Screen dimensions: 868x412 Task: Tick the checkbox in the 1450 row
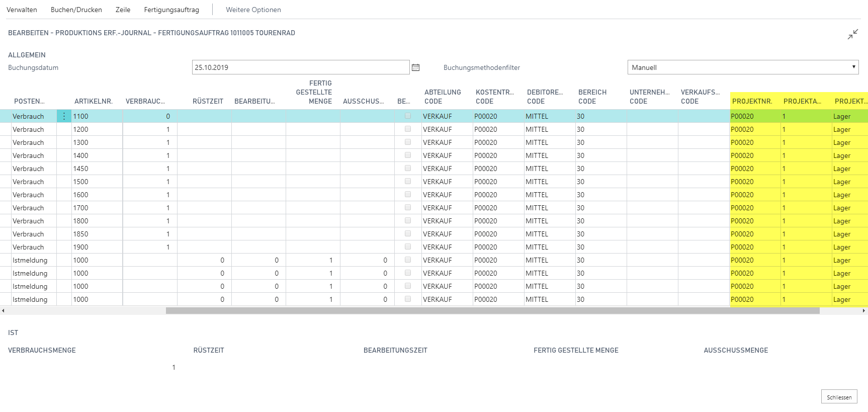point(408,168)
